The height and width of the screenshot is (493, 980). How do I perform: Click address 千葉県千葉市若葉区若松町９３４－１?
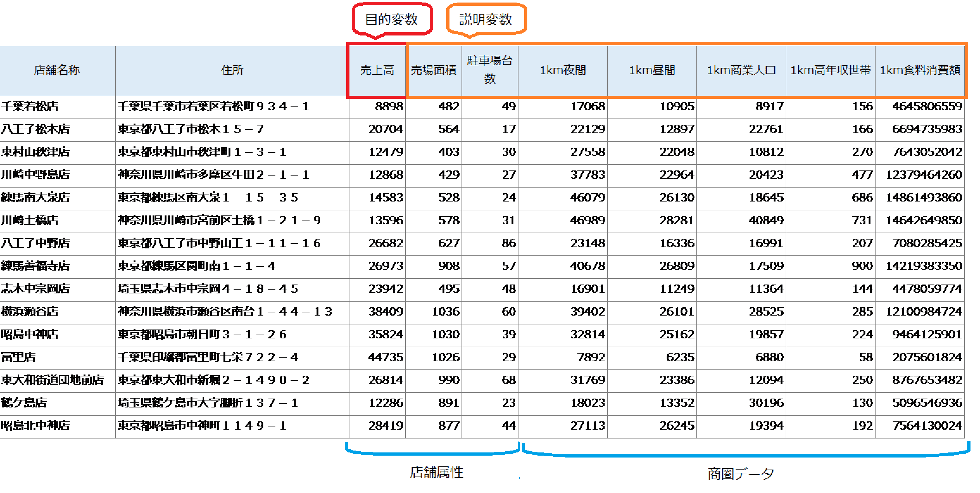[x=213, y=106]
